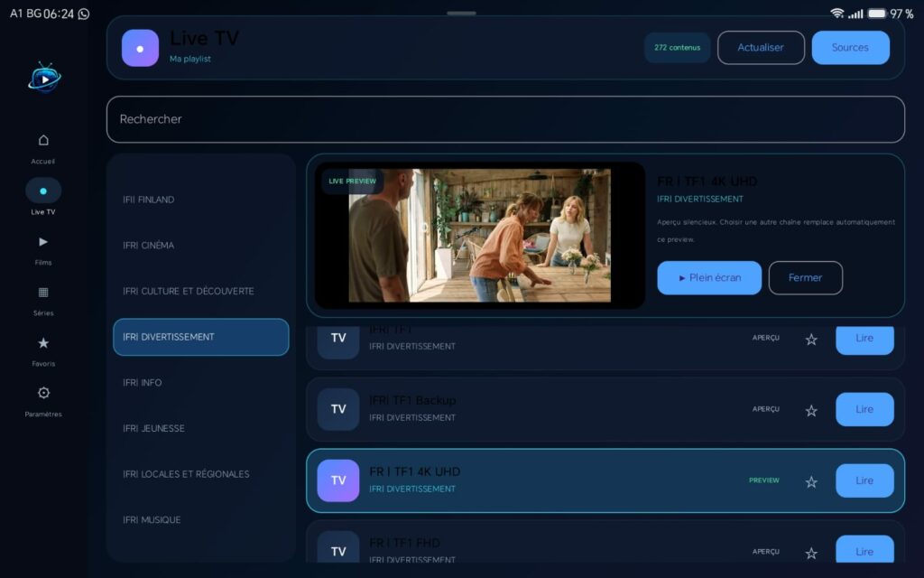Favorite the FR TF1 Backup channel star

pyautogui.click(x=811, y=411)
